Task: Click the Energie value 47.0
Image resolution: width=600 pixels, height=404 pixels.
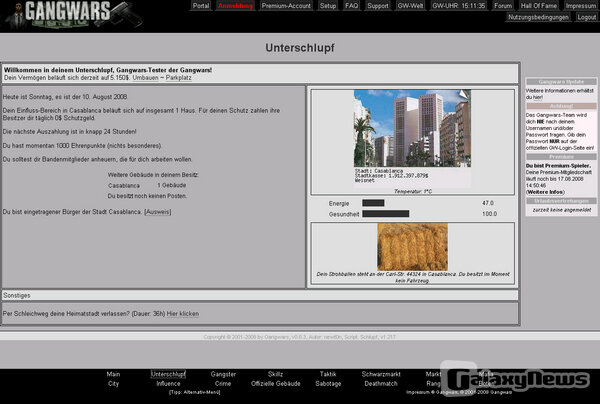Action: (488, 203)
